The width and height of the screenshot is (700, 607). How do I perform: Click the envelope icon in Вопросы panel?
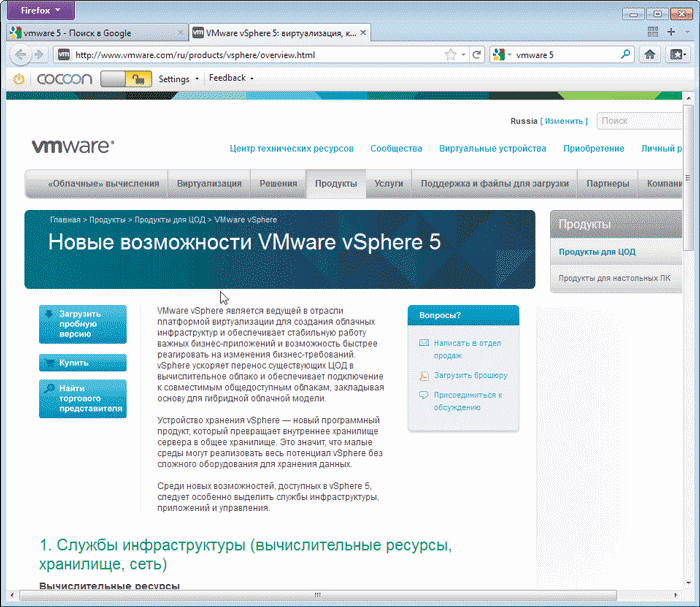[x=424, y=343]
